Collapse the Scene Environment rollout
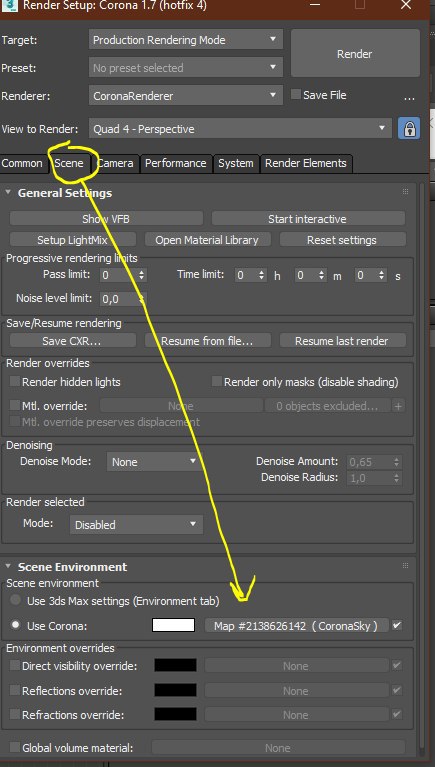Viewport: 435px width, 767px height. 8,566
